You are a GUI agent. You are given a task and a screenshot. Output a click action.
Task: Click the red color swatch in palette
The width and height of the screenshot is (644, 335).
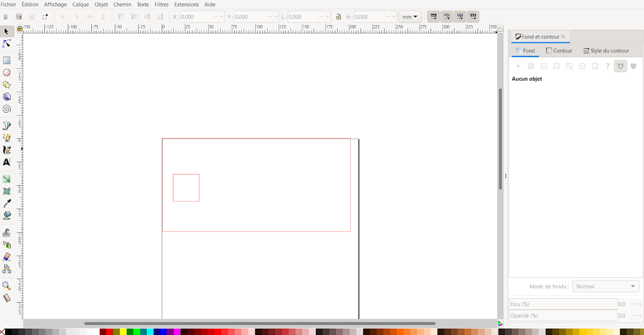[x=110, y=332]
